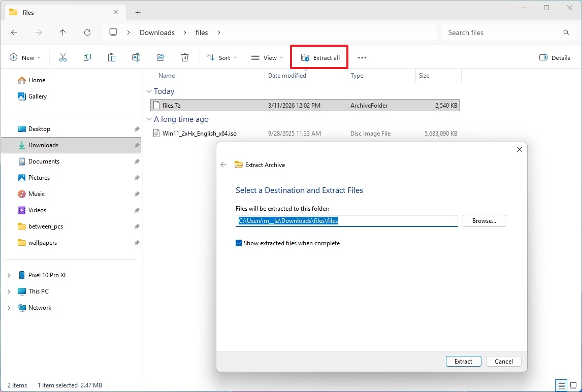Expand This PC in the sidebar
This screenshot has width=582, height=392.
pos(8,291)
